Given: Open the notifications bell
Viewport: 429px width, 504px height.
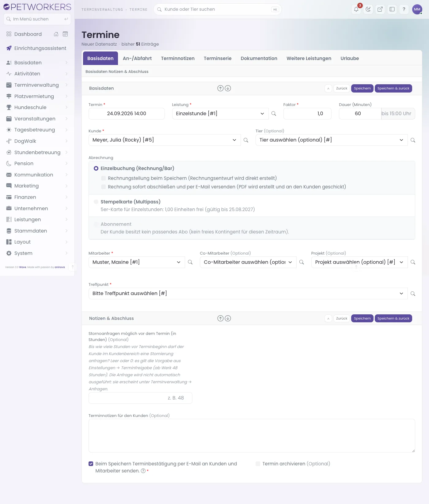Looking at the screenshot, I should 356,9.
